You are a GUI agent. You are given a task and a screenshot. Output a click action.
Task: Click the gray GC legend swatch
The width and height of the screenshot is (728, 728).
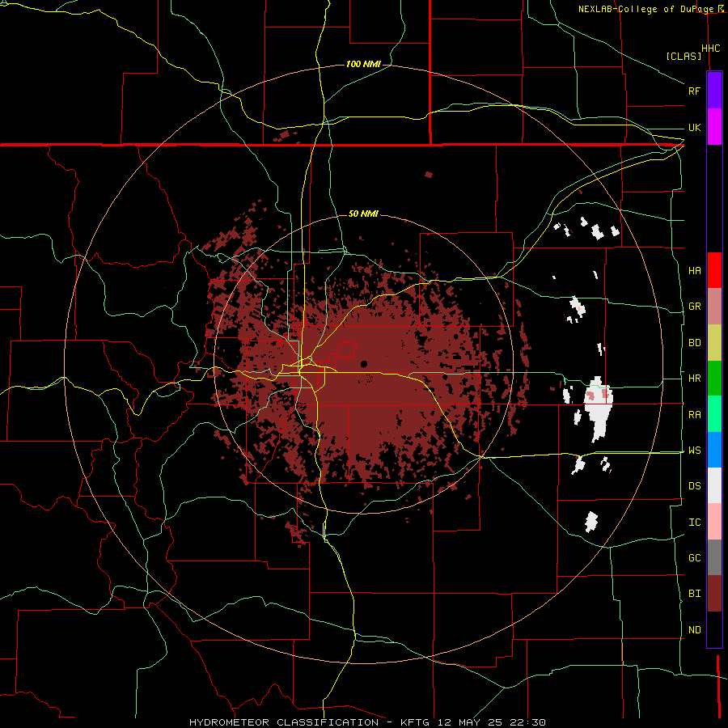[x=714, y=557]
